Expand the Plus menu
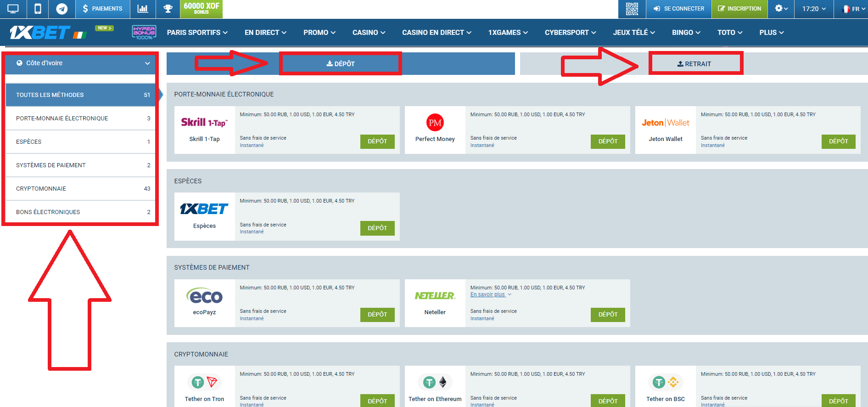This screenshot has width=868, height=407. 772,33
